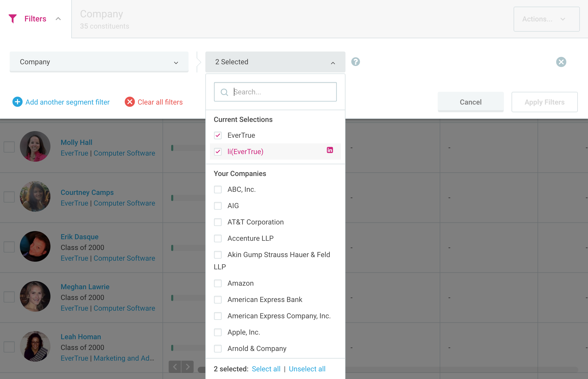Uncheck the EverTrue selection checkbox
The height and width of the screenshot is (379, 588).
(x=218, y=135)
